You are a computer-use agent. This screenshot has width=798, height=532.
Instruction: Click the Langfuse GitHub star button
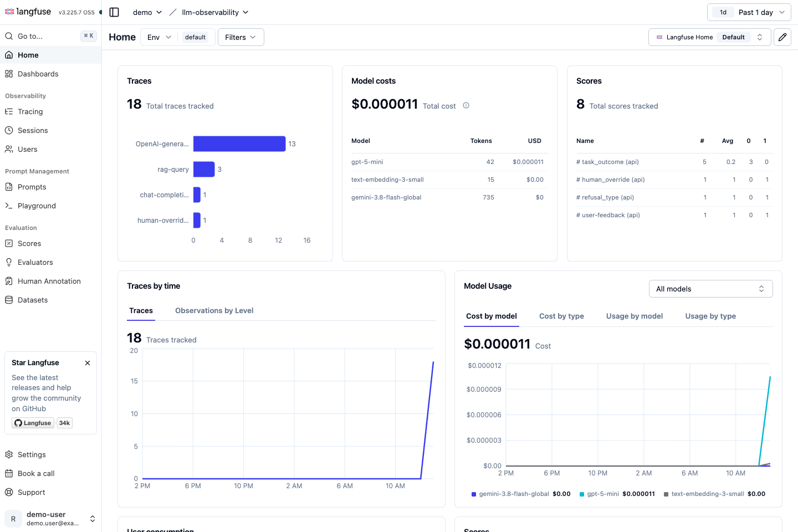click(x=33, y=423)
